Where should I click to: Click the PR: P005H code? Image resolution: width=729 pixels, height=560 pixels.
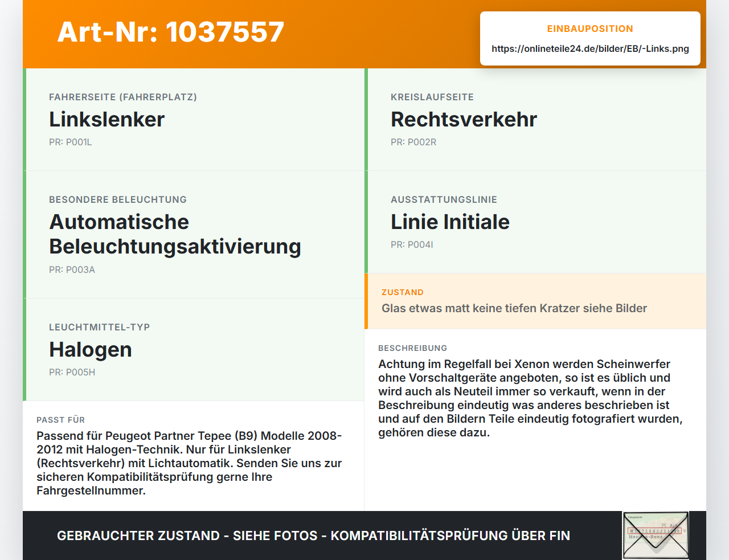[72, 372]
